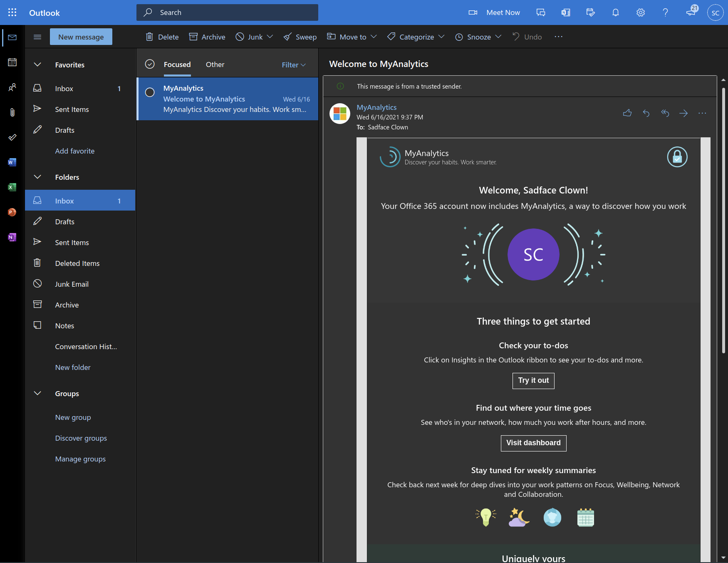The height and width of the screenshot is (563, 728).
Task: Expand the Junk dropdown arrow
Action: (270, 37)
